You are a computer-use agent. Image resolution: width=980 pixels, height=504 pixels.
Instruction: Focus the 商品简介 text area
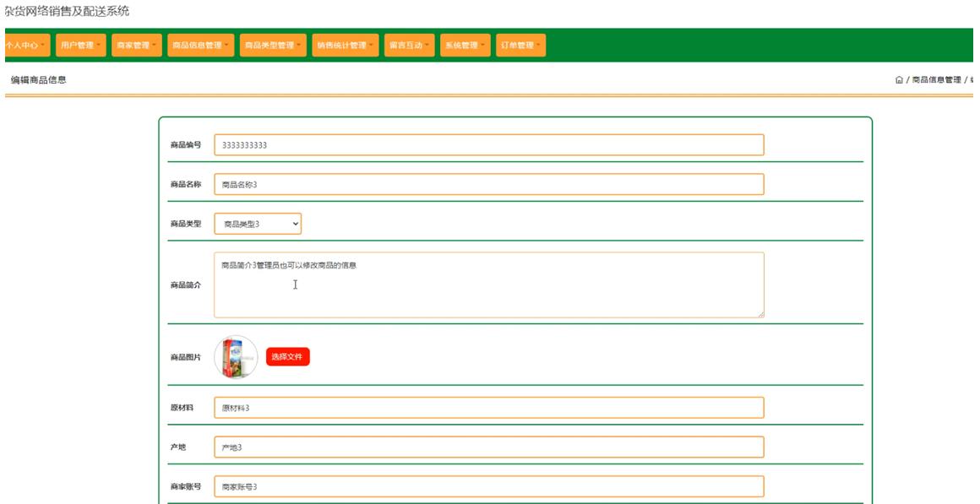[x=489, y=285]
